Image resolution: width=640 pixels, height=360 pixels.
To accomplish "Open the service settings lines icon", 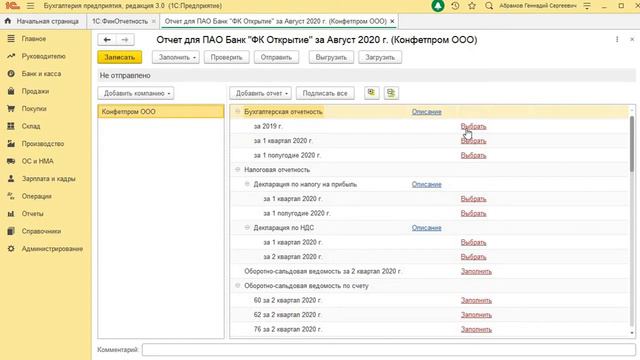I will (587, 6).
